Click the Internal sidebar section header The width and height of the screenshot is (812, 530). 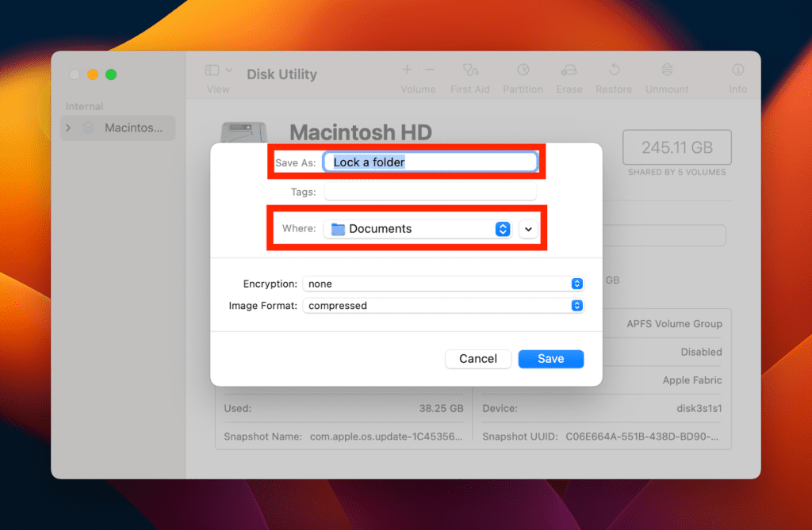(x=84, y=106)
